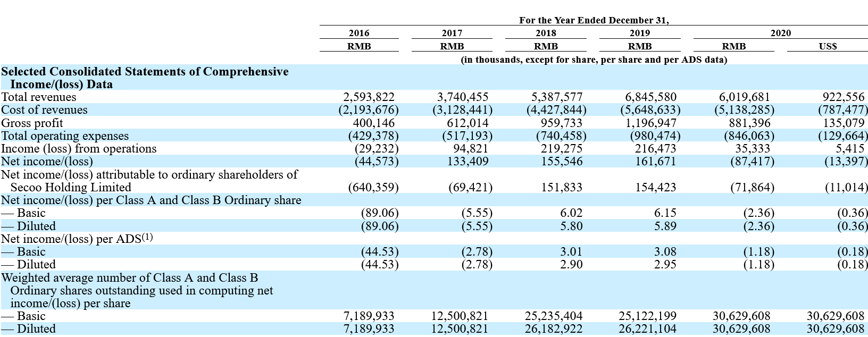Select the Total operating expenses label

[65, 136]
